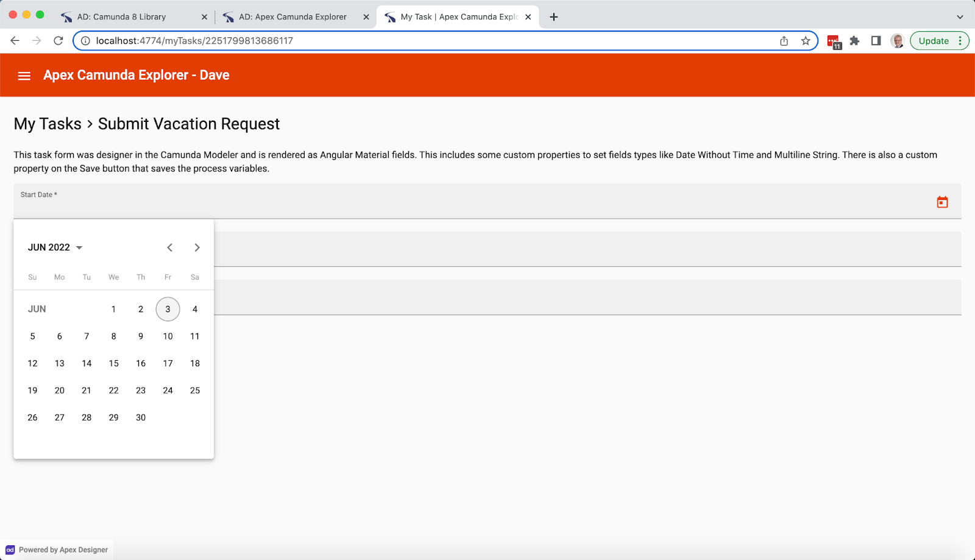975x560 pixels.
Task: Toggle the browser side panel icon
Action: [876, 41]
